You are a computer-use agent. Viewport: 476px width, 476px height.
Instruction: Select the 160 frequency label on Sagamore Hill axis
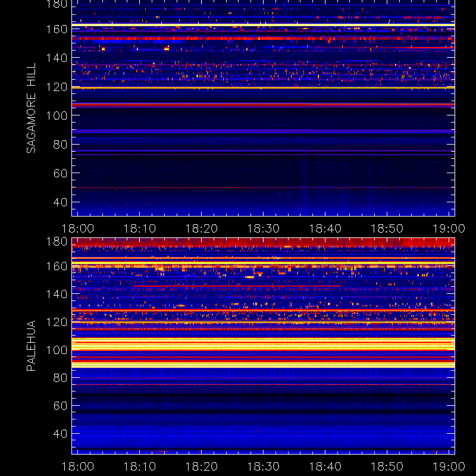pyautogui.click(x=57, y=29)
